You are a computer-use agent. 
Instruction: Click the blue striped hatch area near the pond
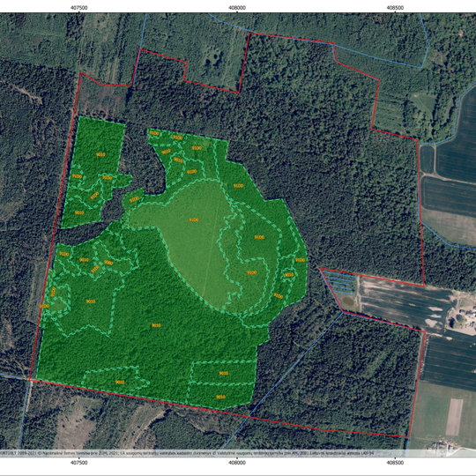pyautogui.click(x=339, y=282)
